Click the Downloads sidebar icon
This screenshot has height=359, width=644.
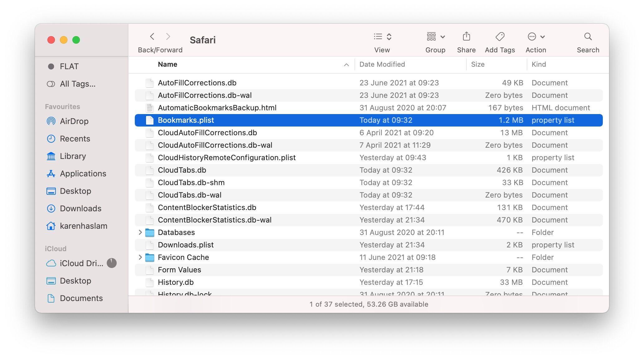51,208
